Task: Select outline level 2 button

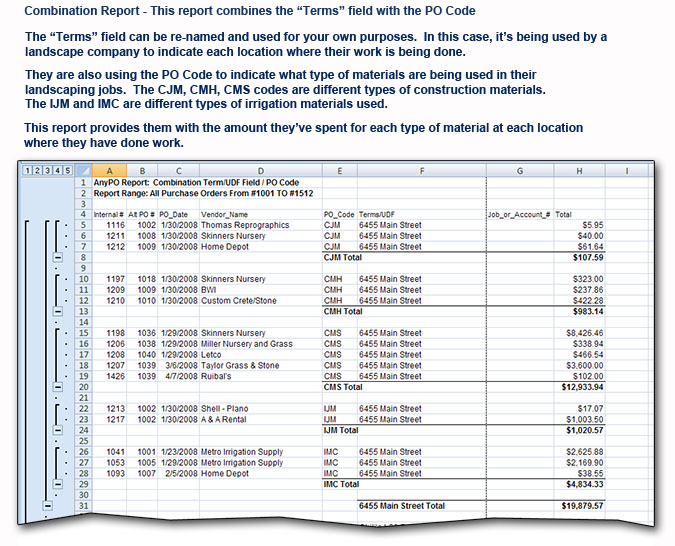Action: (x=37, y=171)
